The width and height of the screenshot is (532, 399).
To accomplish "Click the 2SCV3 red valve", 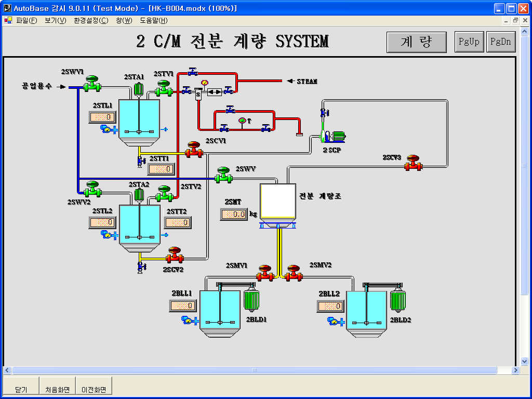I will pyautogui.click(x=414, y=163).
